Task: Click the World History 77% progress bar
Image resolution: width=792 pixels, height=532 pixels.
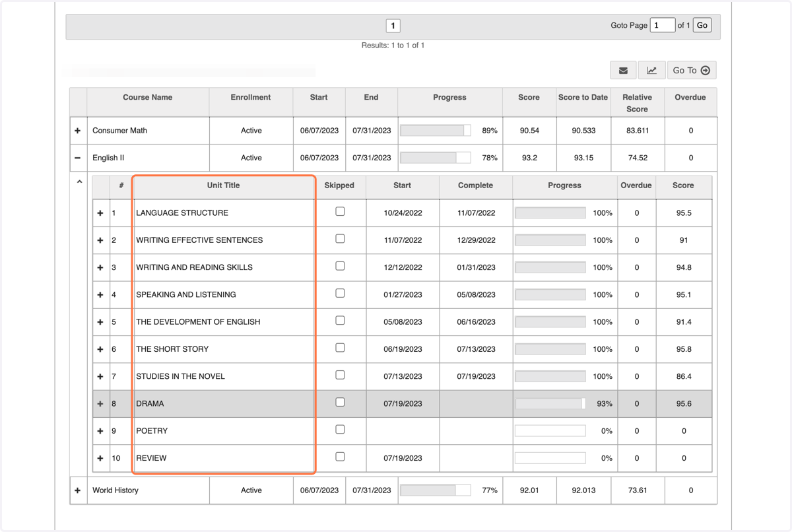Action: pyautogui.click(x=436, y=490)
